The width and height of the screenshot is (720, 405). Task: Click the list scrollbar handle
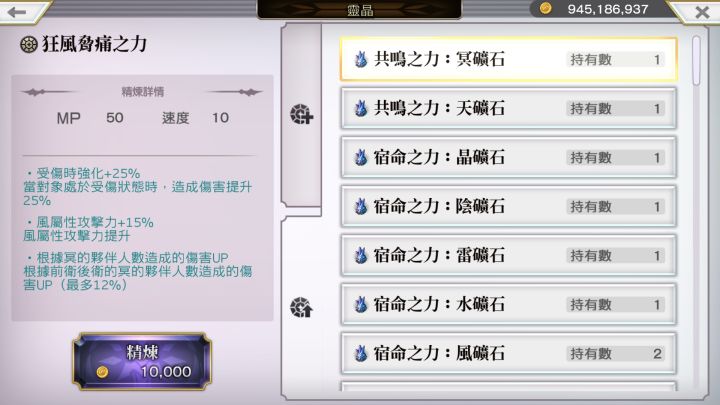pyautogui.click(x=697, y=61)
